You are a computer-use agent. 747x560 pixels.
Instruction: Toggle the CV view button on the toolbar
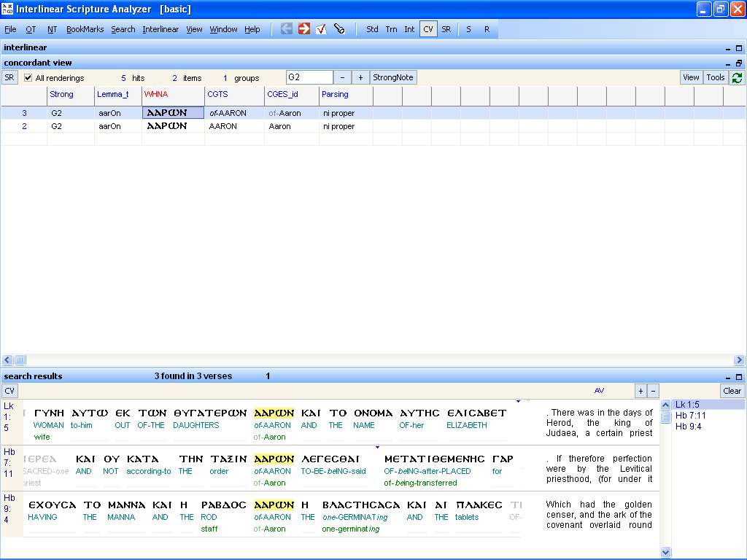(x=428, y=29)
